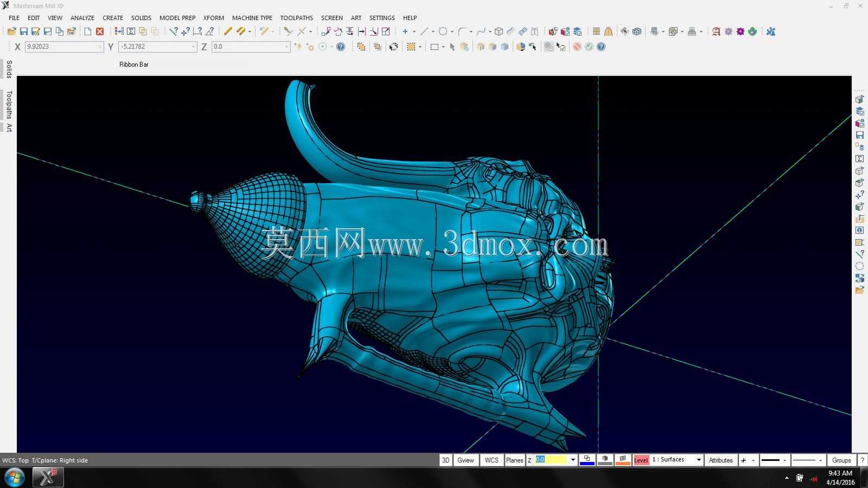
Task: Click the Create arc circle icon
Action: (443, 31)
